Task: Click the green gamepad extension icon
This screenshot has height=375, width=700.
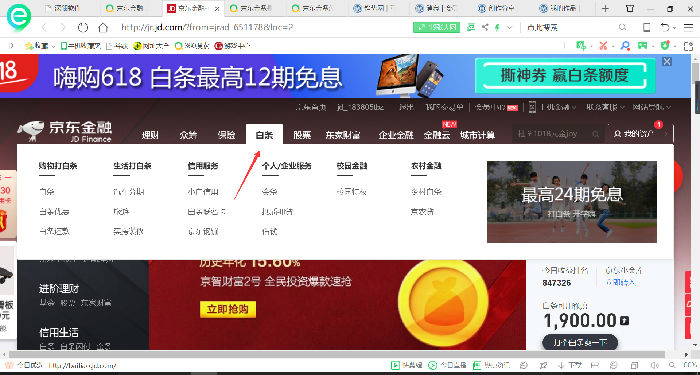Action: (x=642, y=46)
